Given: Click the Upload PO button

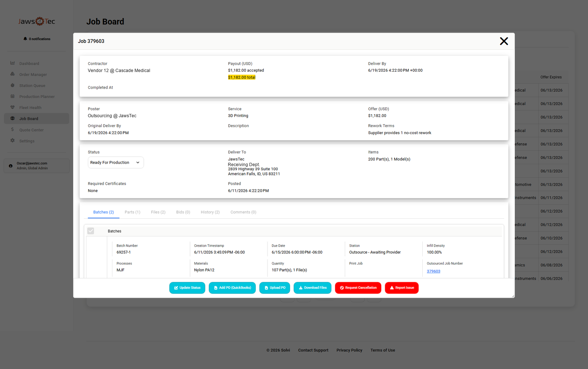Looking at the screenshot, I should point(275,288).
